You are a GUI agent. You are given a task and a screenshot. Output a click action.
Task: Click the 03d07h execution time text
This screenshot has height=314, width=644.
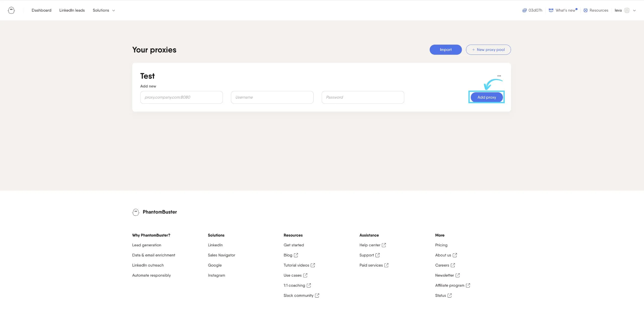click(x=535, y=10)
